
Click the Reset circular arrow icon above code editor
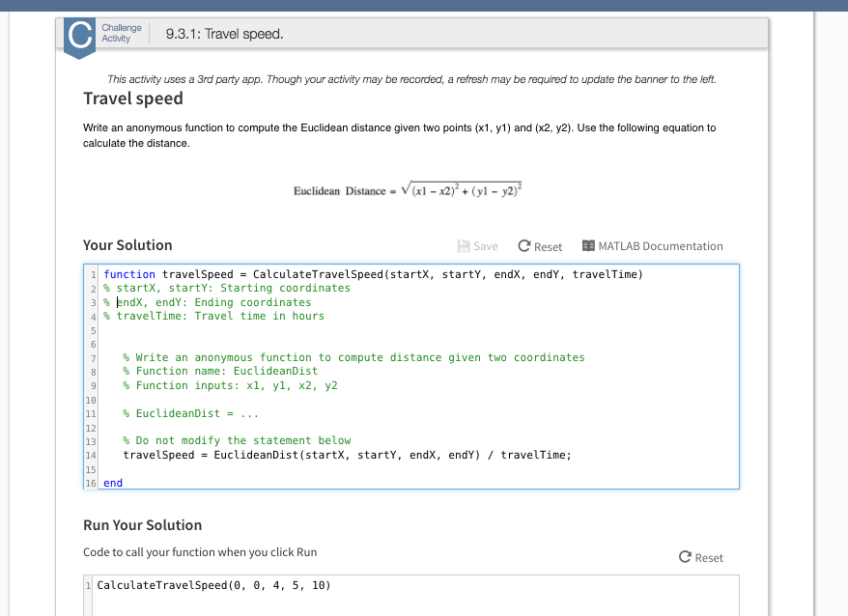(x=524, y=246)
